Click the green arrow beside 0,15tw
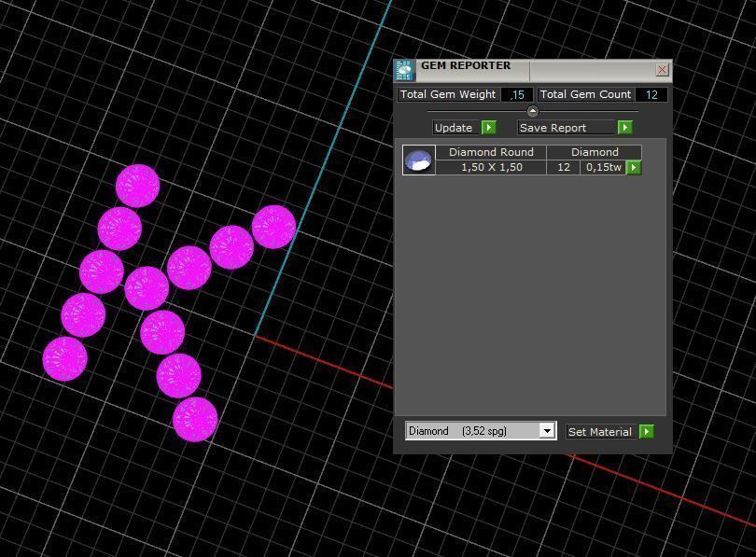Screen dimensions: 756x557 [633, 167]
